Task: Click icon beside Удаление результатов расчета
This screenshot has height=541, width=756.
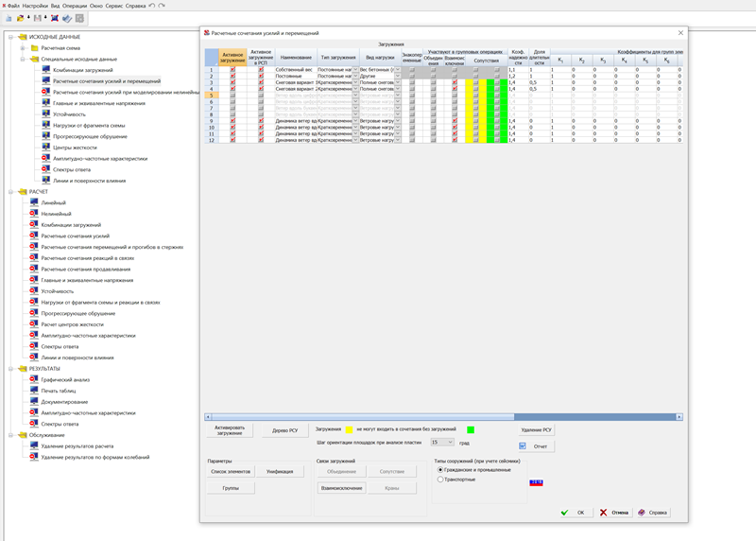Action: [34, 445]
